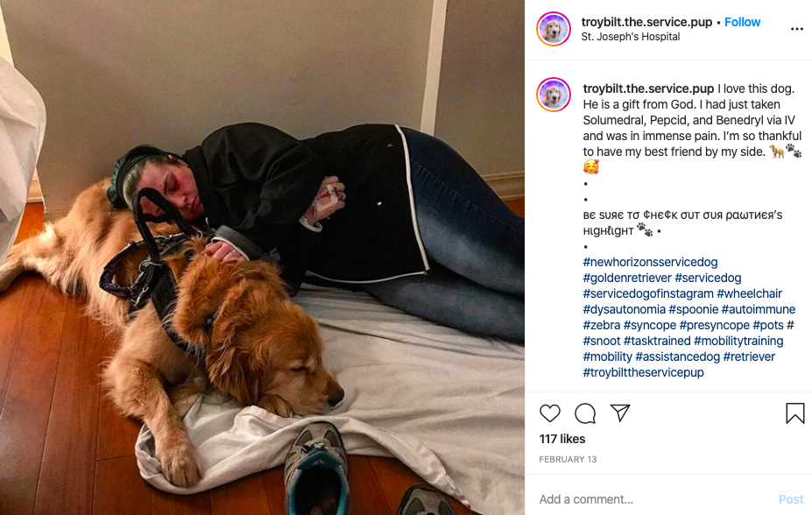The image size is (812, 515).
Task: Click the bold username in the caption
Action: pos(648,88)
